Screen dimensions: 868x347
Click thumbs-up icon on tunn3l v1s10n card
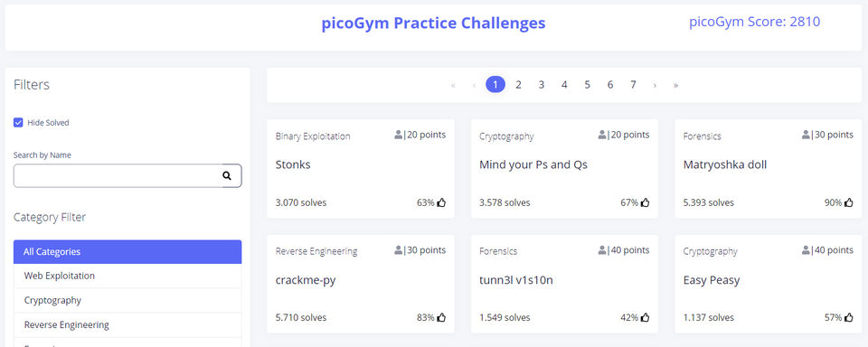point(645,318)
